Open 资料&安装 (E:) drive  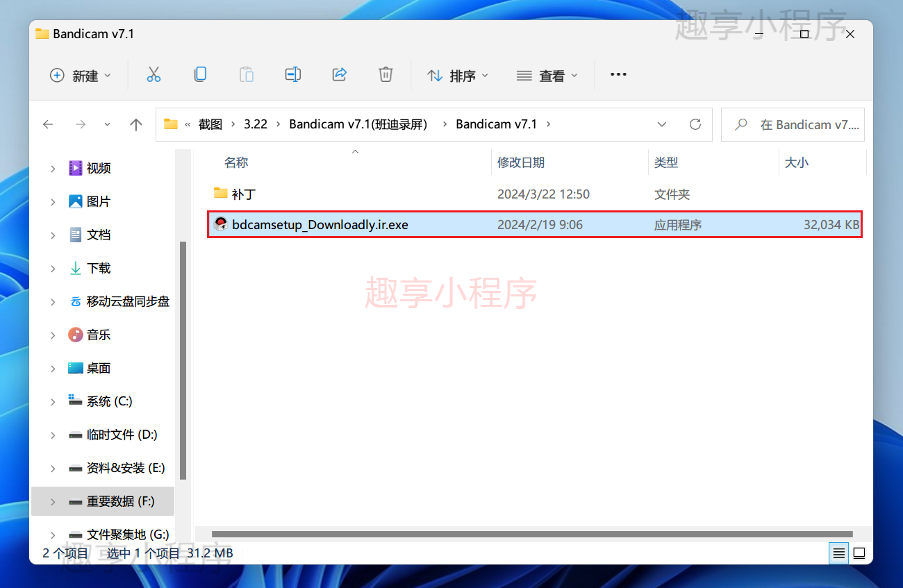(126, 468)
